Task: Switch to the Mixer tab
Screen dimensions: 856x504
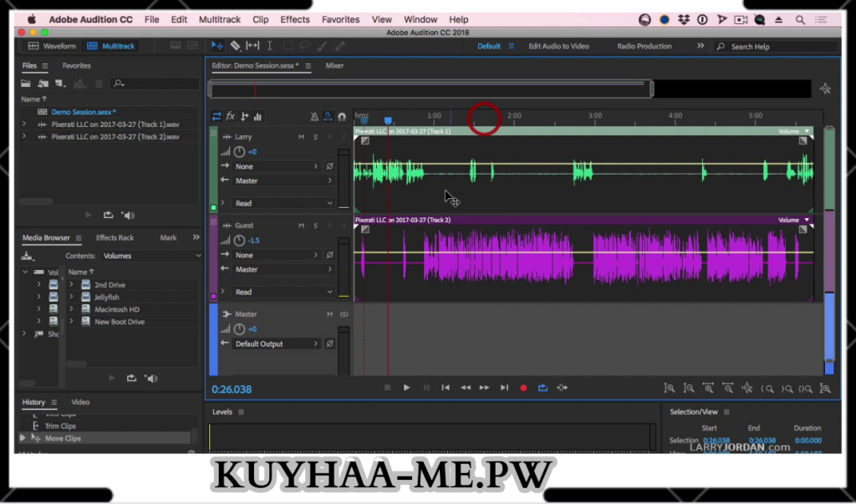Action: tap(334, 65)
